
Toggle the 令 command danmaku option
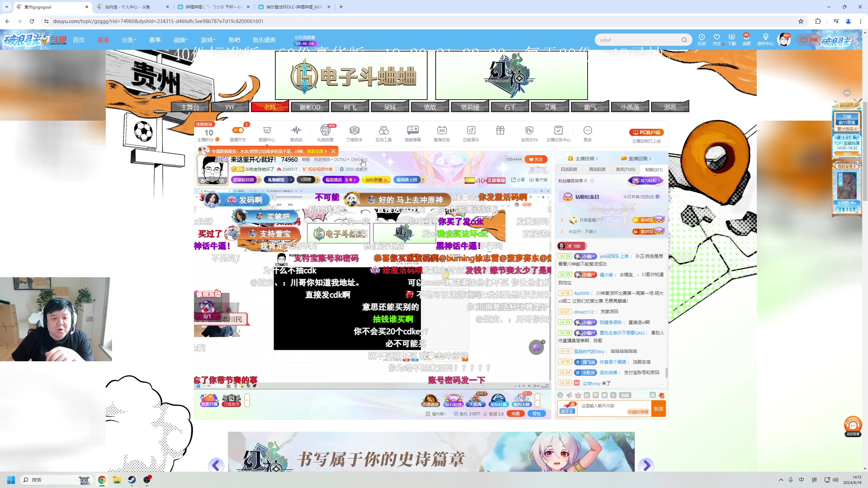pos(613,395)
